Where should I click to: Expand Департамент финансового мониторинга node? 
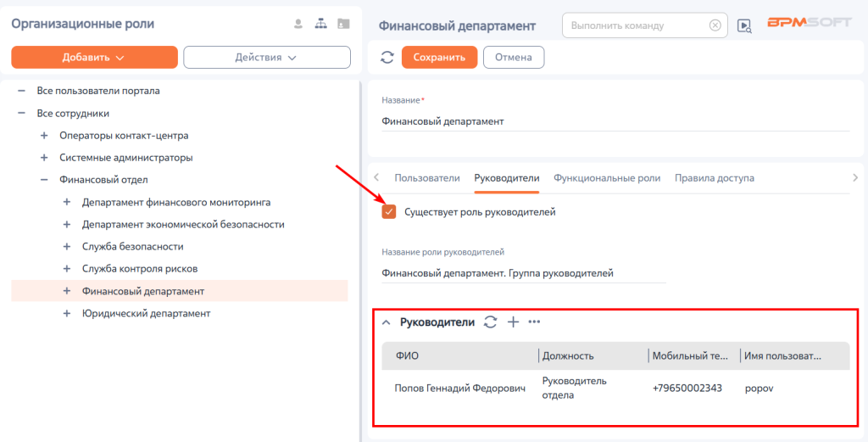(67, 202)
